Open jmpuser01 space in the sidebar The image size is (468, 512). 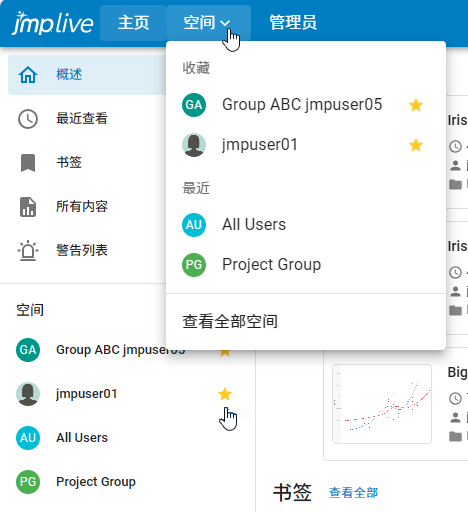(87, 394)
